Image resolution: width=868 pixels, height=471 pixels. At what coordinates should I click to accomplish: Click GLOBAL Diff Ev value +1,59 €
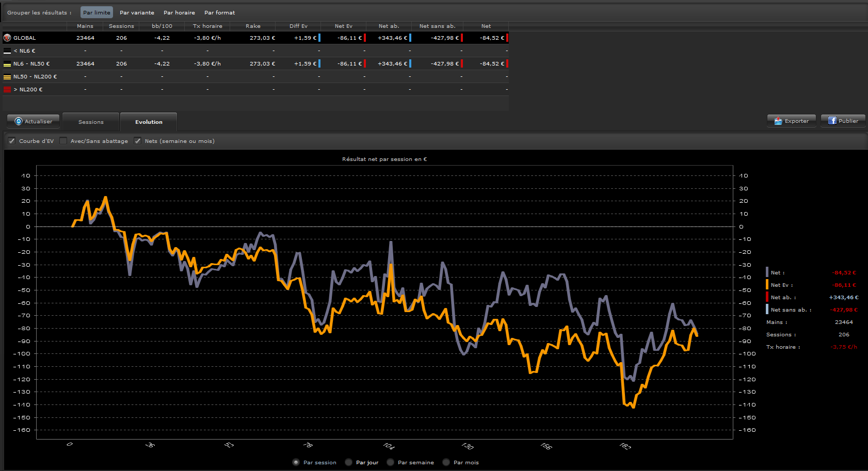305,38
